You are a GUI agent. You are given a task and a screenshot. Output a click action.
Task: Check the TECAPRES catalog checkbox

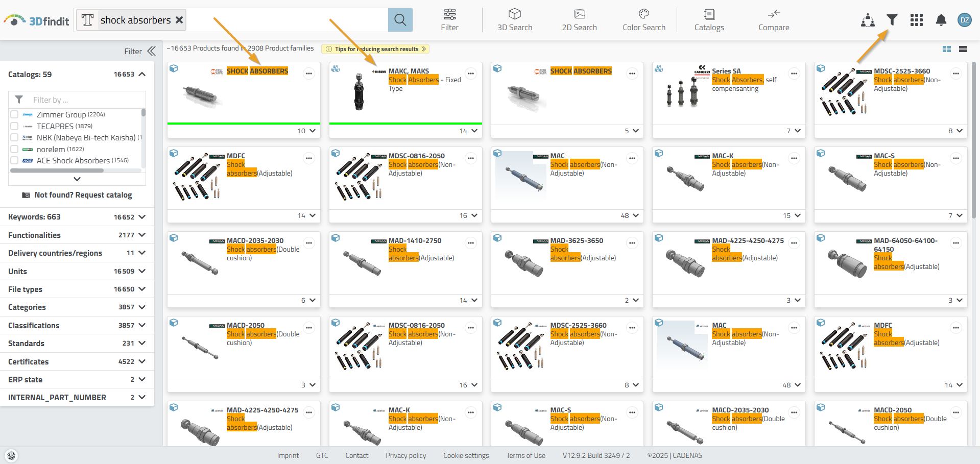click(14, 126)
